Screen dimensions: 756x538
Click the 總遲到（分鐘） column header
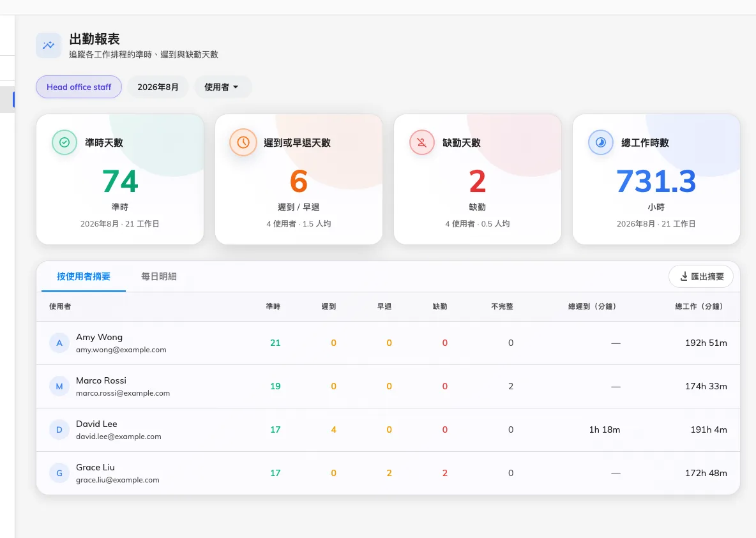pos(592,306)
